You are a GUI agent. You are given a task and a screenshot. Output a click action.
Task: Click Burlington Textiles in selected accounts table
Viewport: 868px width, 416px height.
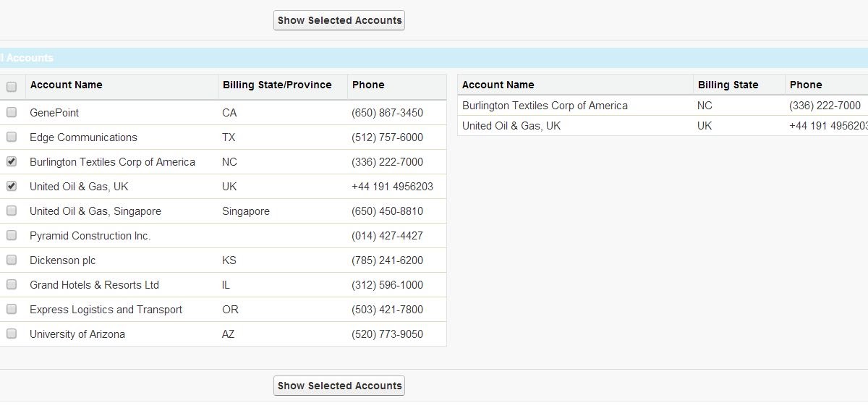pyautogui.click(x=545, y=106)
